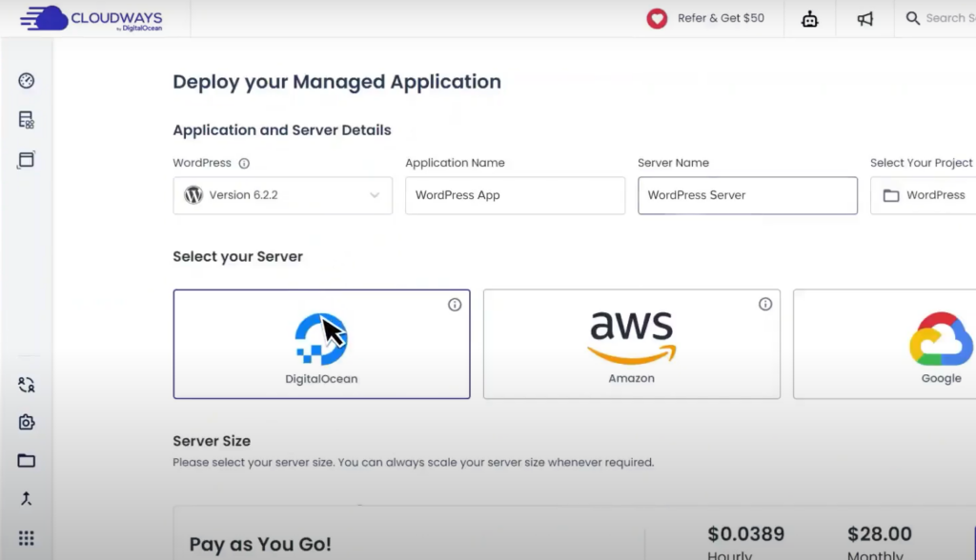Click the search magnifier icon

tap(912, 18)
